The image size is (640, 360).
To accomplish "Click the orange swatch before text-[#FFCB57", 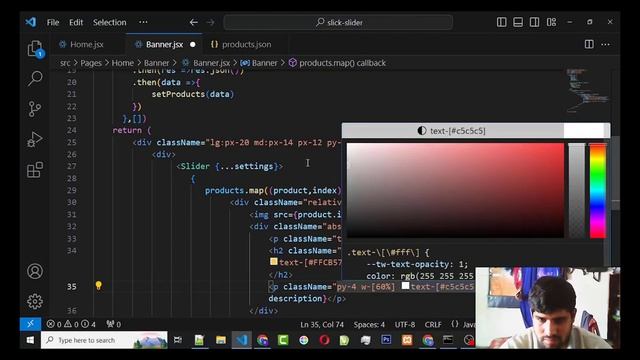I will tap(274, 262).
